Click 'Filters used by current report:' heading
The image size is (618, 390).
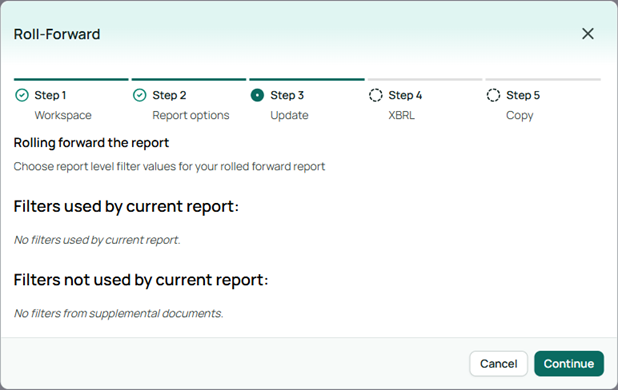point(126,207)
